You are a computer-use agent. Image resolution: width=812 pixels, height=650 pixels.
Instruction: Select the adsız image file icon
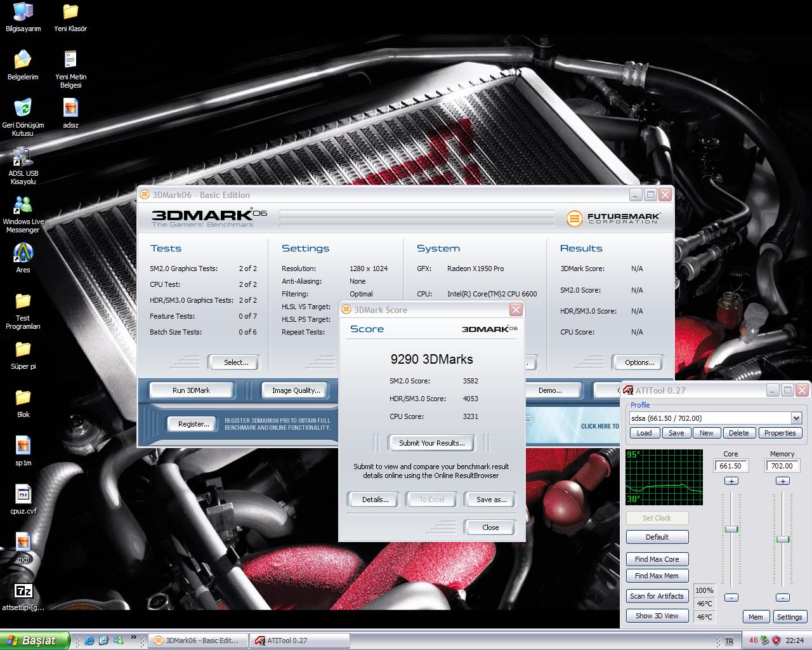pyautogui.click(x=70, y=107)
